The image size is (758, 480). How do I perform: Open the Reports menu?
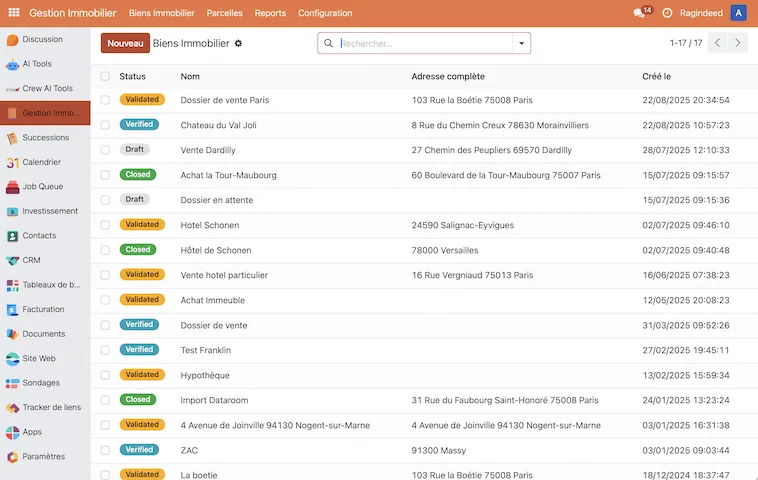point(270,13)
